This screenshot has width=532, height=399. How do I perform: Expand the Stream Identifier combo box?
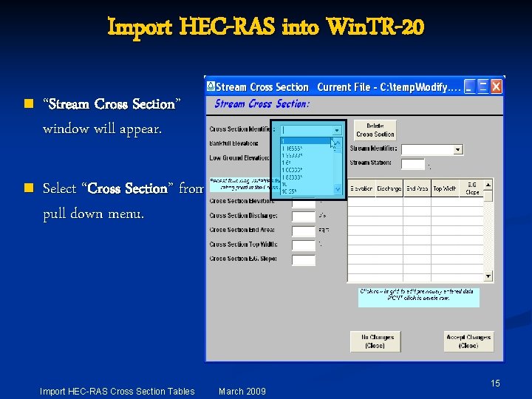click(458, 149)
